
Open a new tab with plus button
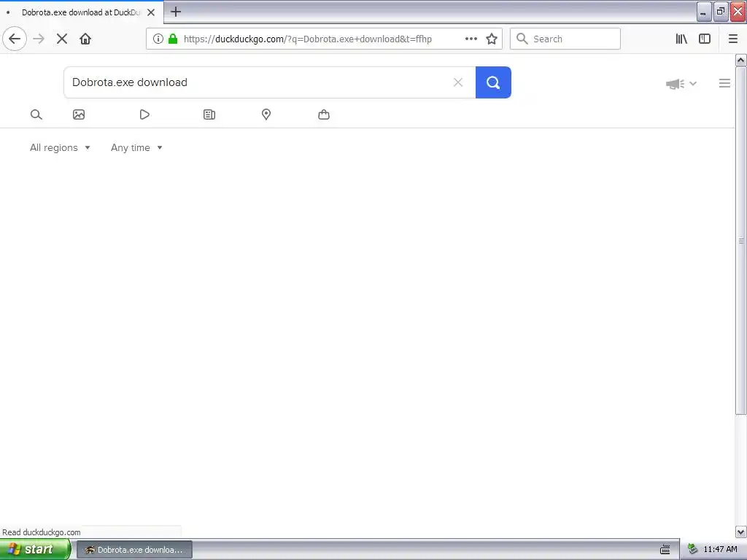[x=176, y=12]
